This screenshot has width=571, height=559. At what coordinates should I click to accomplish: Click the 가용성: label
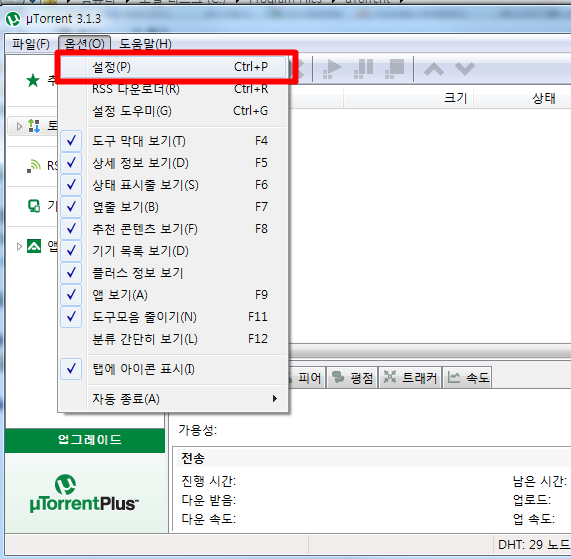pyautogui.click(x=198, y=430)
